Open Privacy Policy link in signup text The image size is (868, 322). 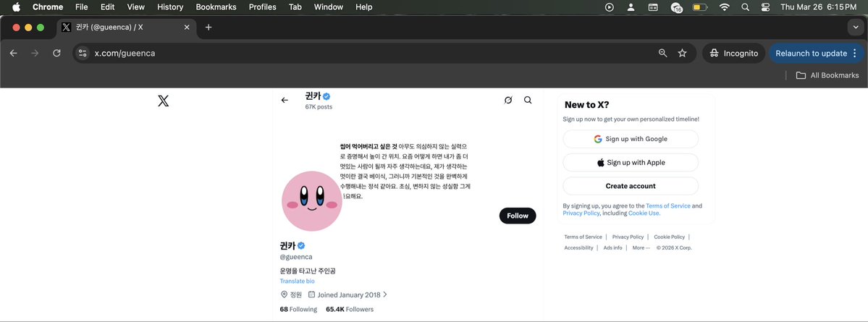click(x=581, y=213)
